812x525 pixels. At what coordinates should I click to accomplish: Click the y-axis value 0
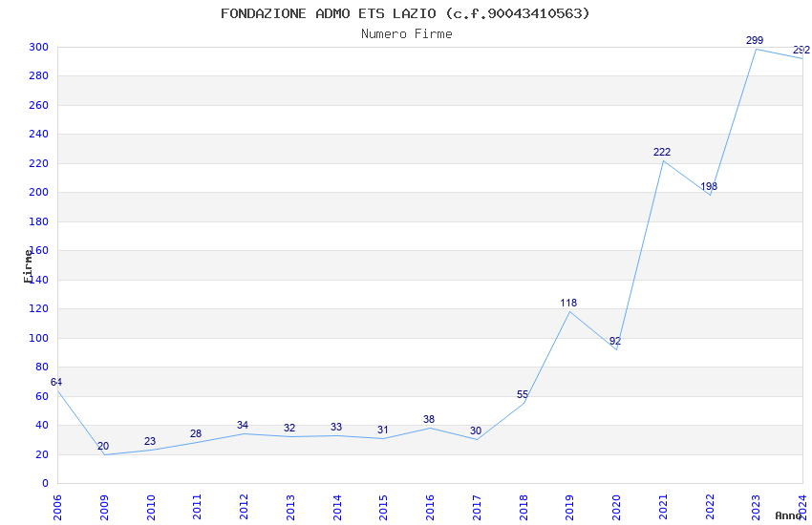click(46, 484)
